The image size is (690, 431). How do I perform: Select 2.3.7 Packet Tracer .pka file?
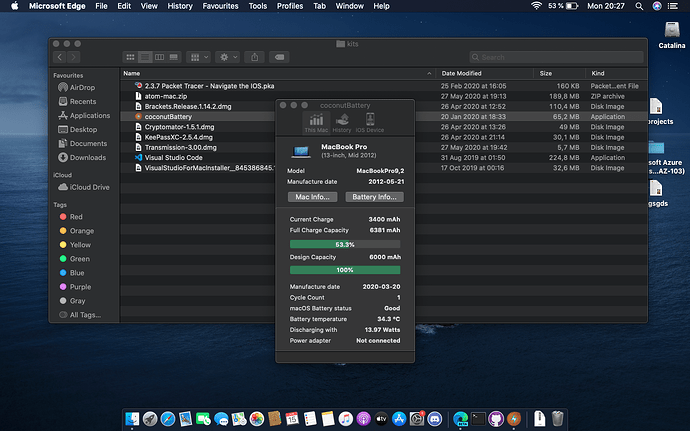384,86
